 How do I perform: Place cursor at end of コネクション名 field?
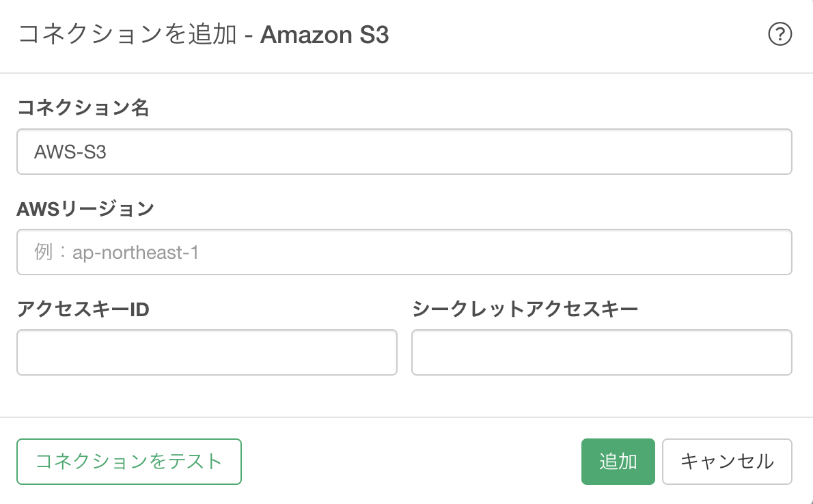(777, 152)
